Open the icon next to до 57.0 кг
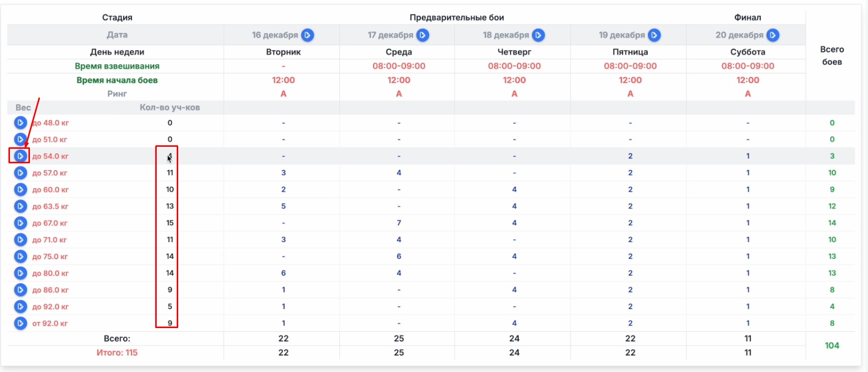This screenshot has height=372, width=868. click(x=20, y=173)
